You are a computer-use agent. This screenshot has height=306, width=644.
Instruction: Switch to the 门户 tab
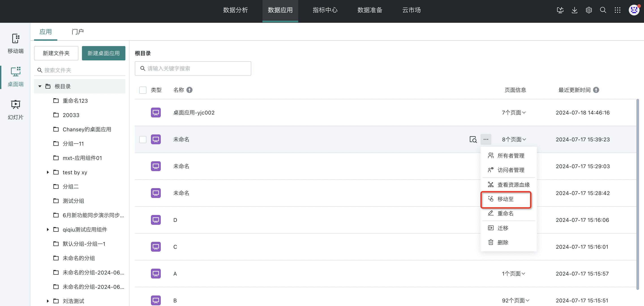click(x=77, y=32)
